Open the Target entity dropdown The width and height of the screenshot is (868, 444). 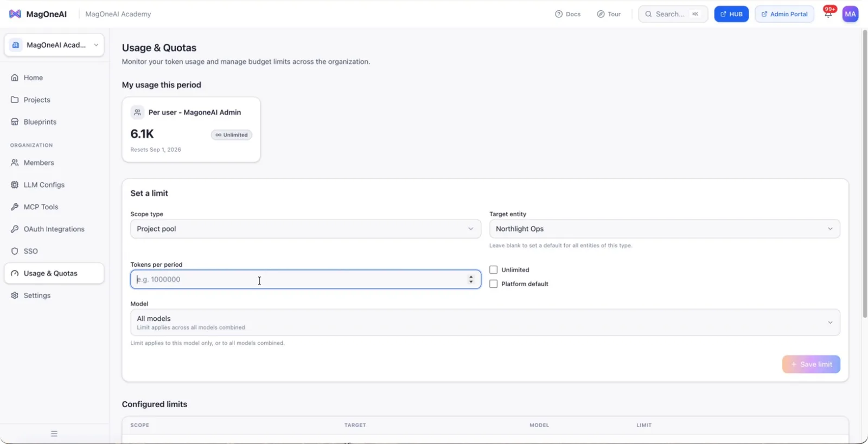pyautogui.click(x=665, y=229)
